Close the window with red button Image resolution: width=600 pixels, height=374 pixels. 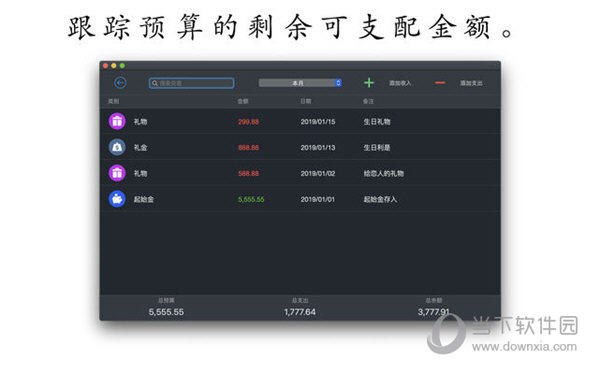(x=105, y=66)
